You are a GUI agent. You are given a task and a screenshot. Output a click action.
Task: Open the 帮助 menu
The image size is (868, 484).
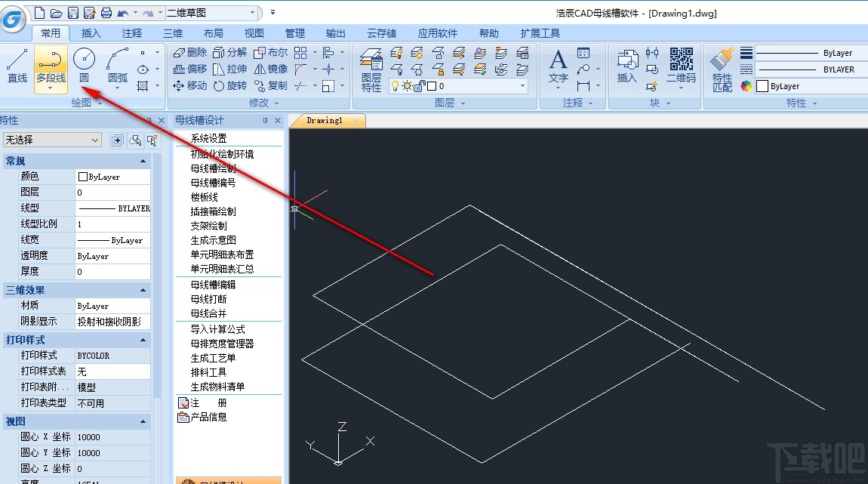click(488, 32)
